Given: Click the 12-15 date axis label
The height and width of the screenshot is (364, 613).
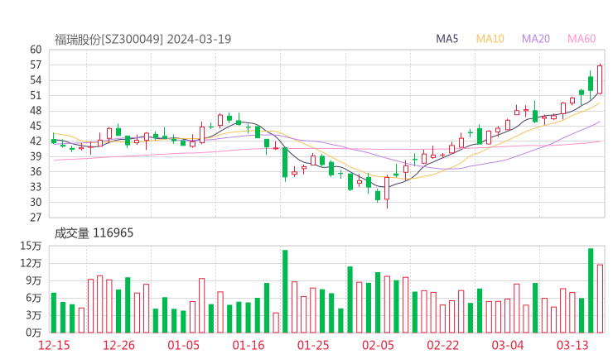Looking at the screenshot, I should (54, 345).
